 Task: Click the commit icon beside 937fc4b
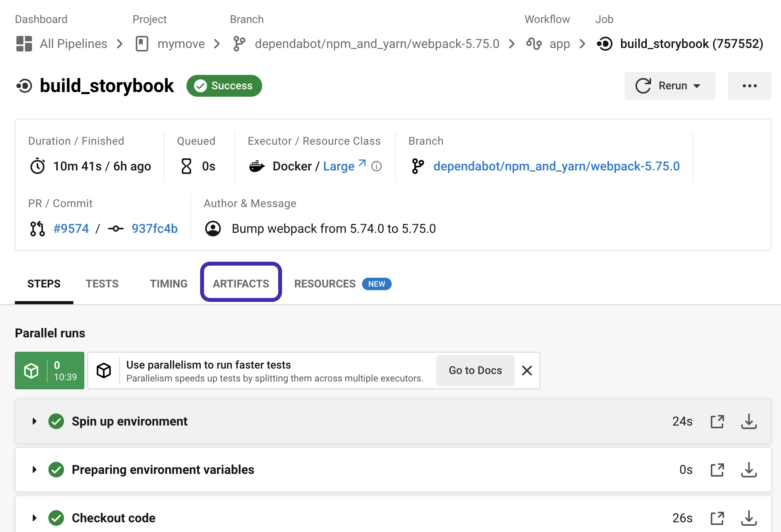[116, 229]
